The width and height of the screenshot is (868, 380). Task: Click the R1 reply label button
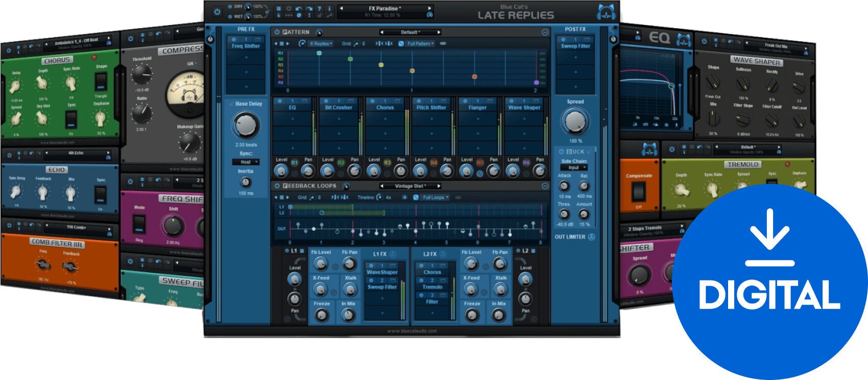pyautogui.click(x=295, y=162)
